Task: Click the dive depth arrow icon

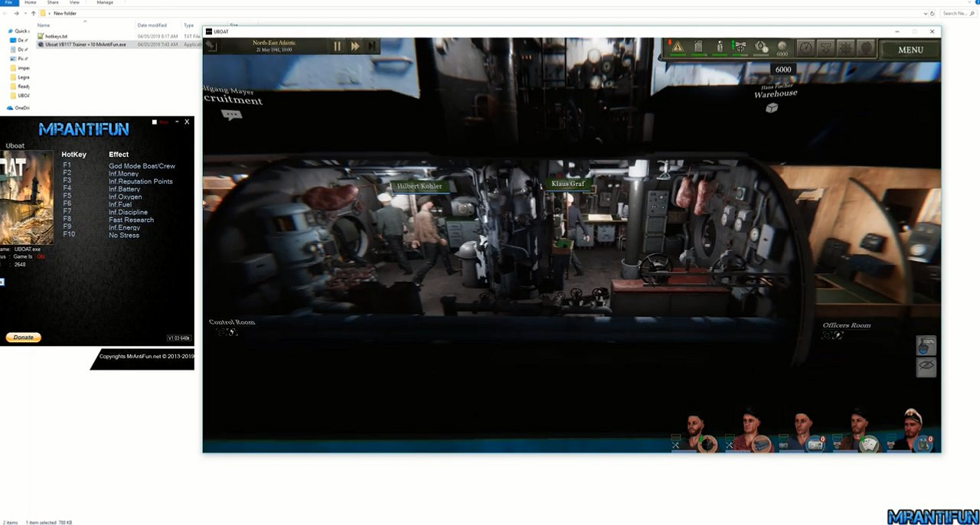Action: point(825,48)
